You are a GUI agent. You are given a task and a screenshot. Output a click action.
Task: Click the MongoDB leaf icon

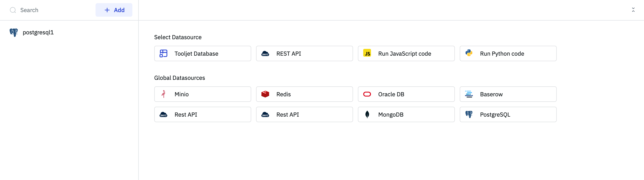[x=367, y=114]
